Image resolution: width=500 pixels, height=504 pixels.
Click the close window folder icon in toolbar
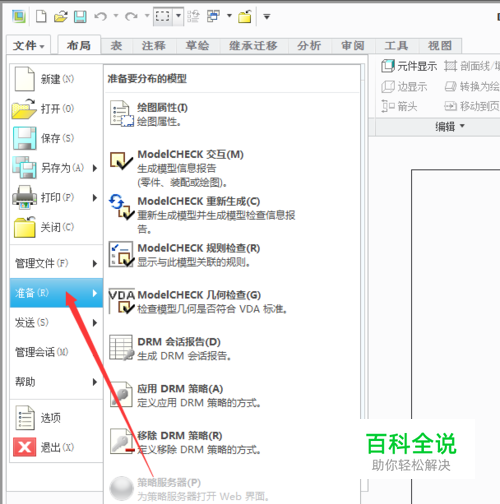(x=245, y=16)
